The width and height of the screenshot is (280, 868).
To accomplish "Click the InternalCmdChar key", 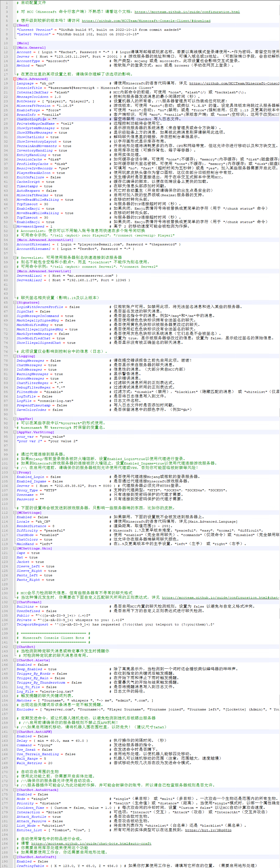I will tap(32, 92).
